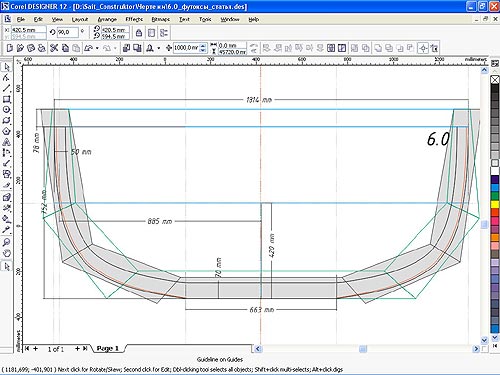Select the Zoom magnifier tool
This screenshot has width=500, height=375.
(x=7, y=242)
